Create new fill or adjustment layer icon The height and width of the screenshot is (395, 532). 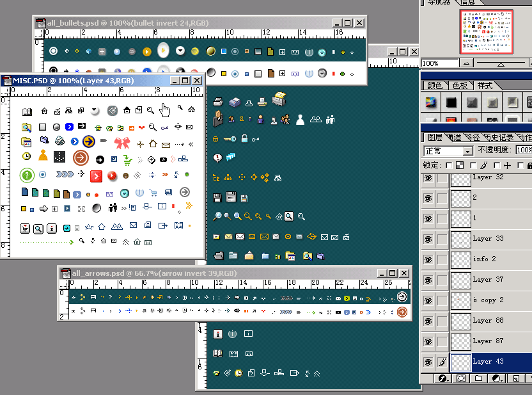pyautogui.click(x=497, y=378)
